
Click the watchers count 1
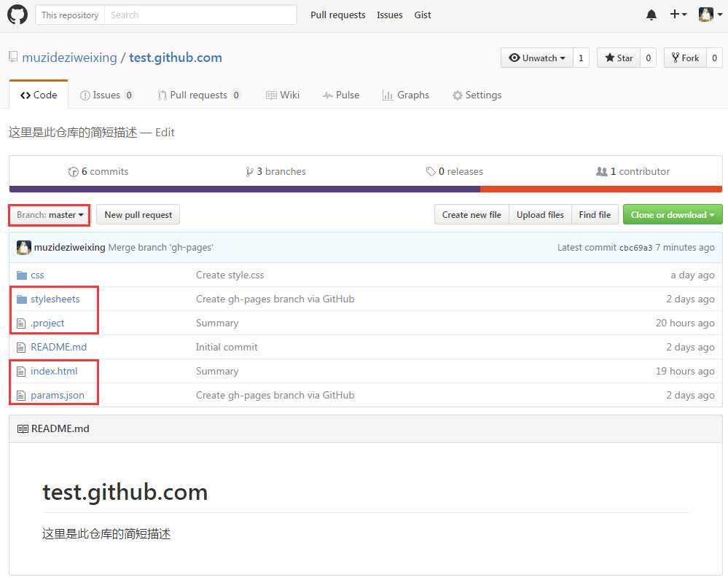point(581,58)
